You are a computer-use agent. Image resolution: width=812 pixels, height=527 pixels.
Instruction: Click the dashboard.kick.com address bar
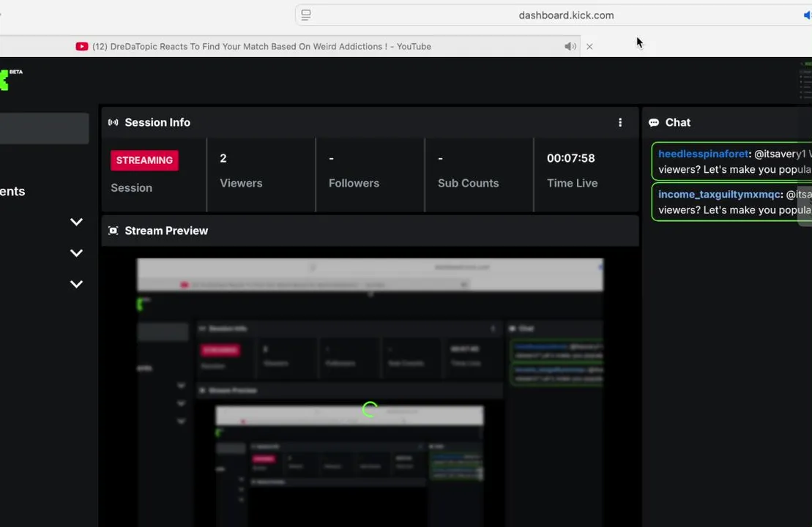tap(553, 15)
